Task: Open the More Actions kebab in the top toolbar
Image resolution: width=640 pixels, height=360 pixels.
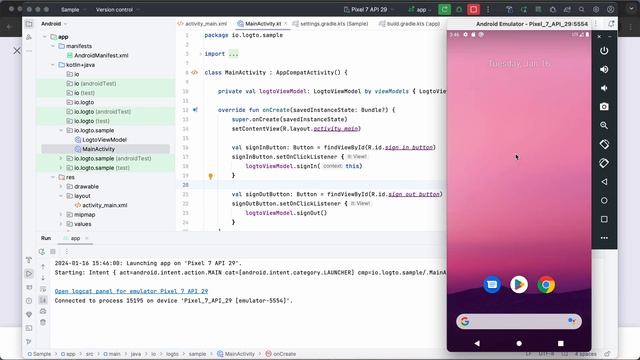Action: click(x=488, y=9)
